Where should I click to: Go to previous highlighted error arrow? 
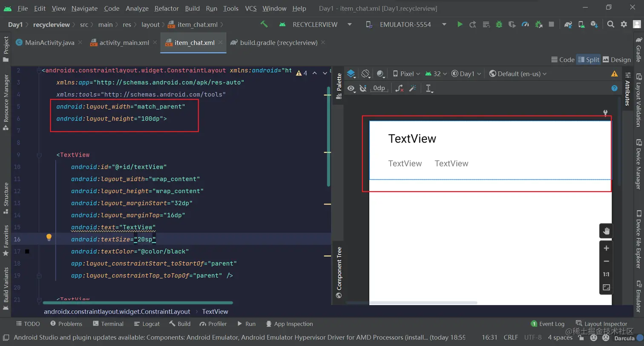tap(314, 73)
